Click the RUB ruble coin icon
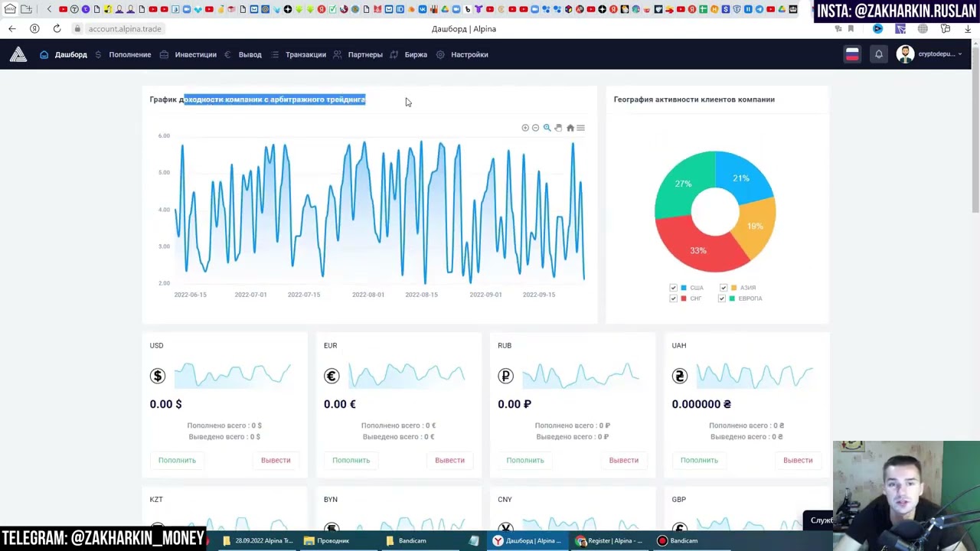 pyautogui.click(x=505, y=376)
